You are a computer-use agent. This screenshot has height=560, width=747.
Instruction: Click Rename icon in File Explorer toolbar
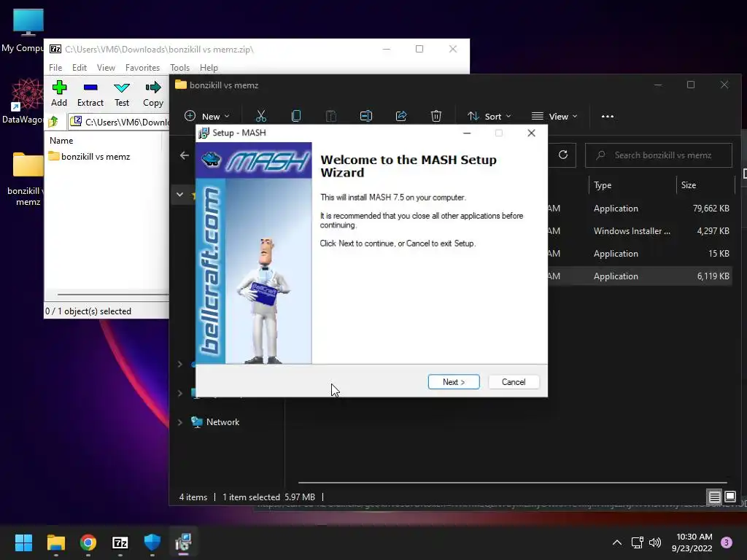(366, 116)
